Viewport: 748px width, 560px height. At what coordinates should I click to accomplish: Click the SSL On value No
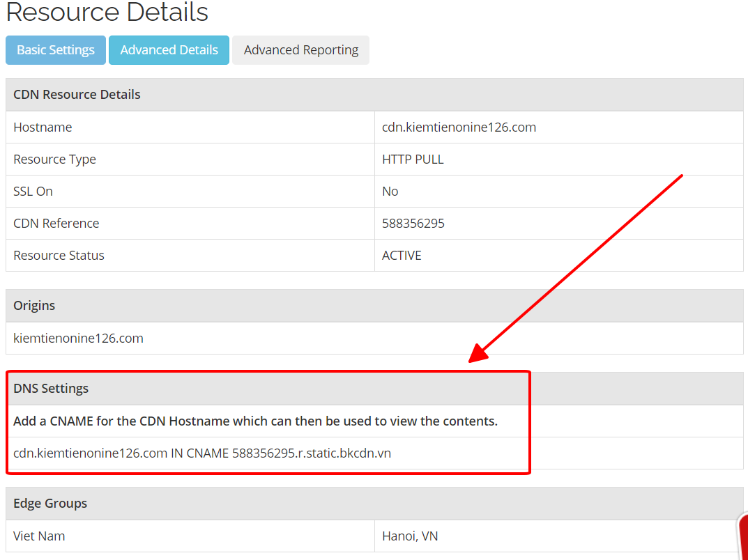[x=390, y=192]
